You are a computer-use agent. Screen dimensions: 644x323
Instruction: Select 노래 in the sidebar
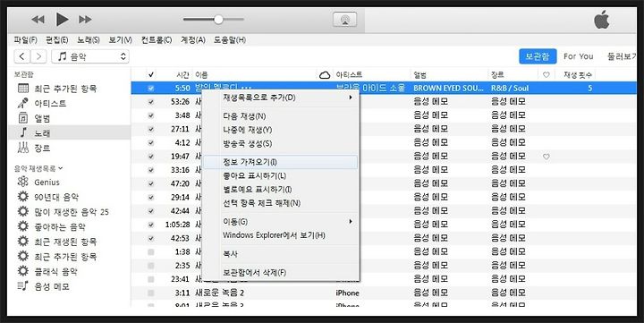point(69,132)
